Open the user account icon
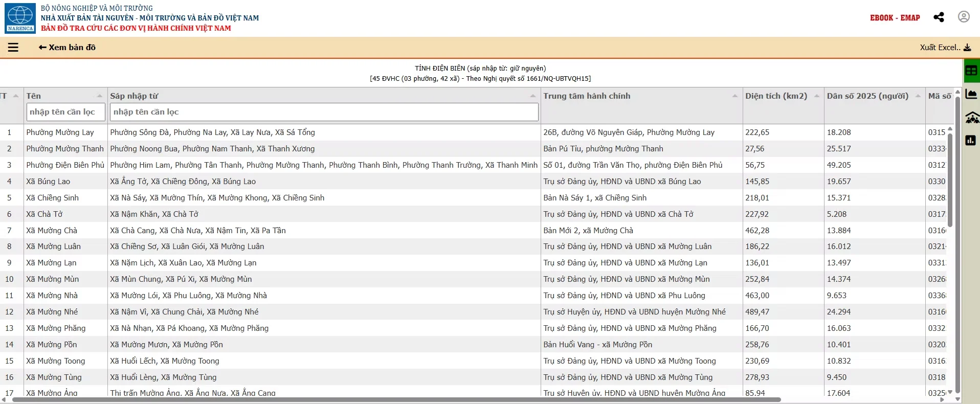 click(964, 17)
